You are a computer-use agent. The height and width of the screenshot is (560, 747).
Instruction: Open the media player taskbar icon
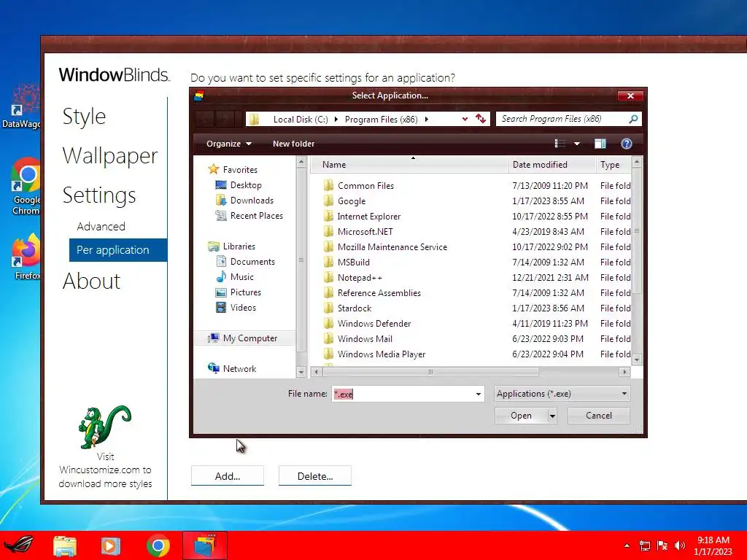click(x=111, y=545)
